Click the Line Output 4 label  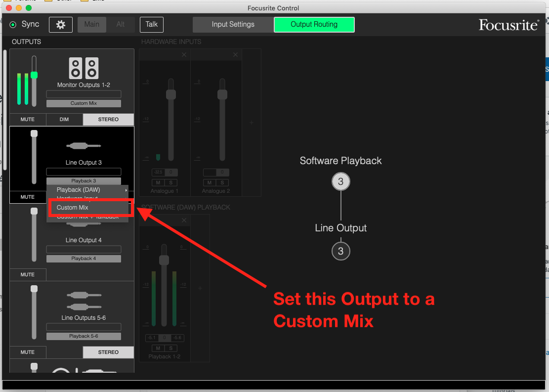pyautogui.click(x=84, y=240)
